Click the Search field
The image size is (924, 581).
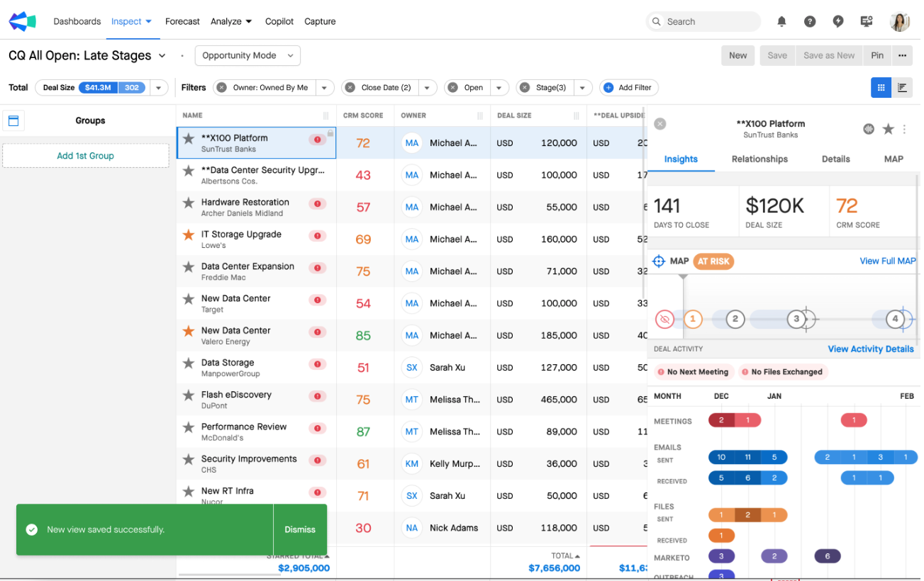[x=703, y=21]
